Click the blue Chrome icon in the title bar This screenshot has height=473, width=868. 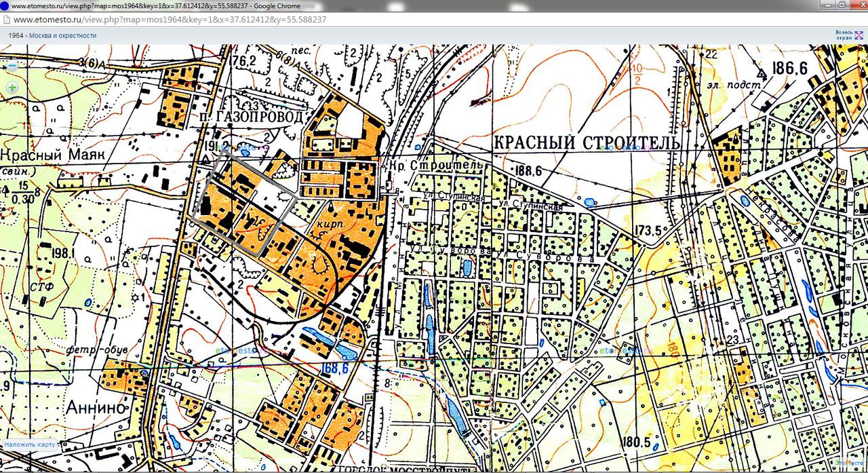click(x=5, y=5)
